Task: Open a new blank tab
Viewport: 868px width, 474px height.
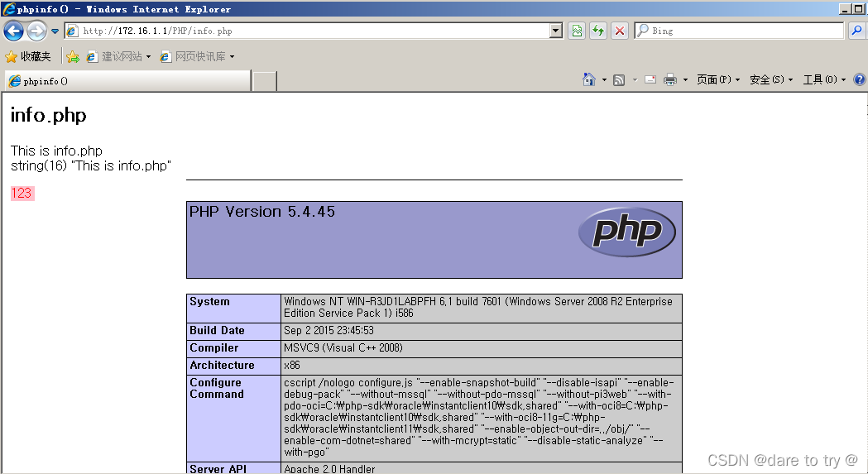Action: click(x=265, y=81)
